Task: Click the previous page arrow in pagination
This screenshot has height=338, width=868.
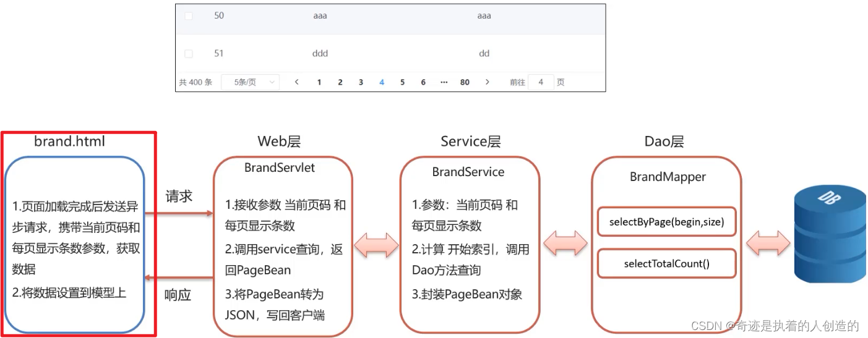Action: tap(297, 82)
